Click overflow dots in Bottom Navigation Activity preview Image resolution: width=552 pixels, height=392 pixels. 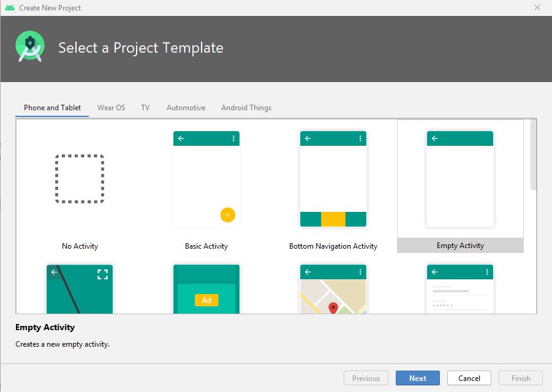360,138
